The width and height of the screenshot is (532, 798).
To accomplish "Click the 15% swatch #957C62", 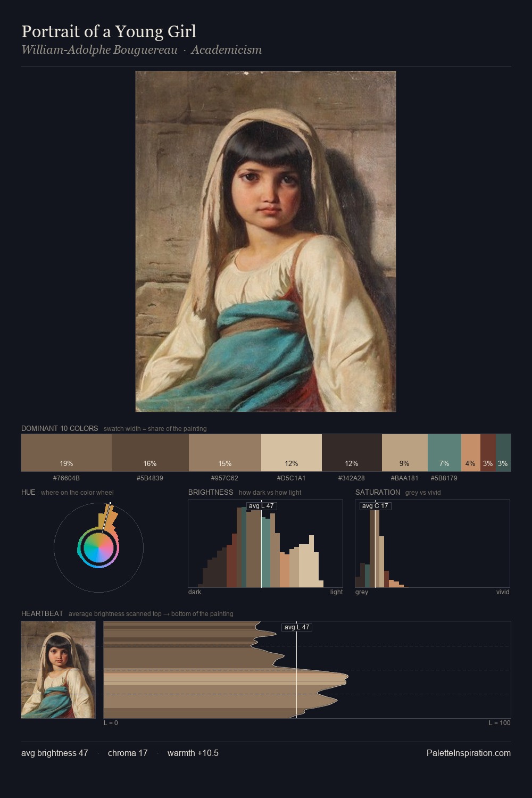I will 225,453.
